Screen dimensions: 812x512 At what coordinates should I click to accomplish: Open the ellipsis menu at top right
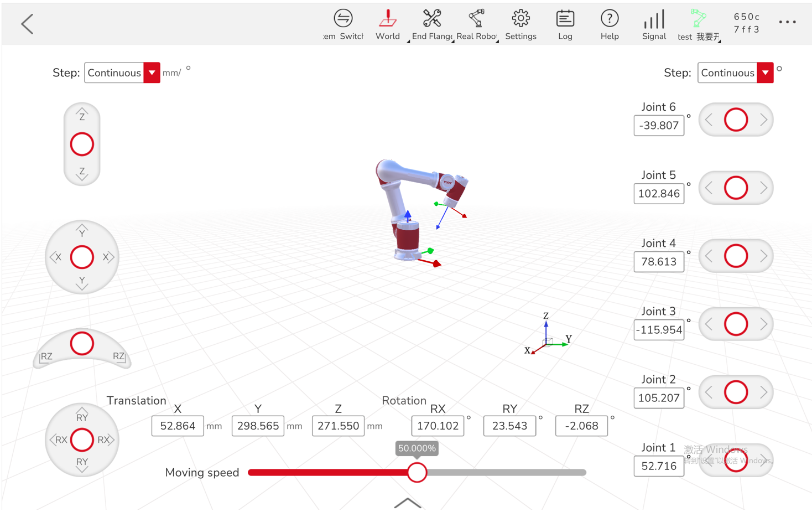coord(788,22)
